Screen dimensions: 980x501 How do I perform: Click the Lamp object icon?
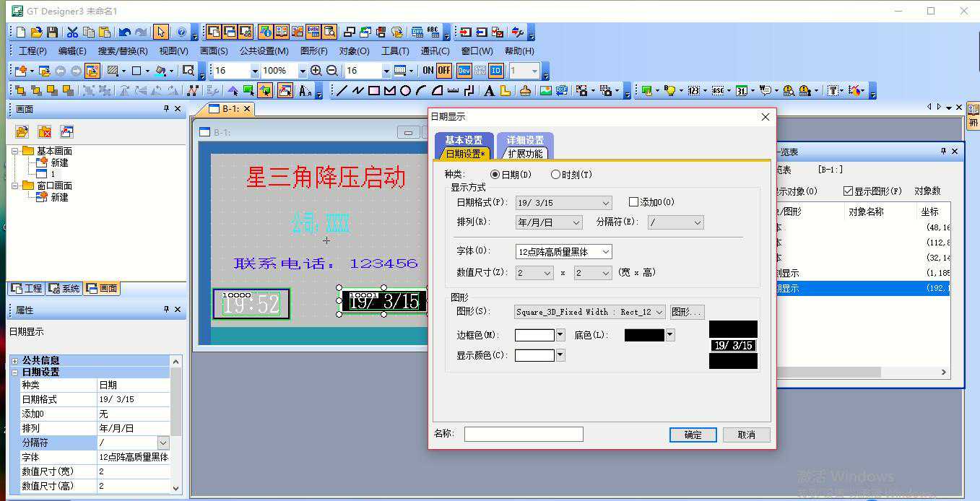click(670, 91)
